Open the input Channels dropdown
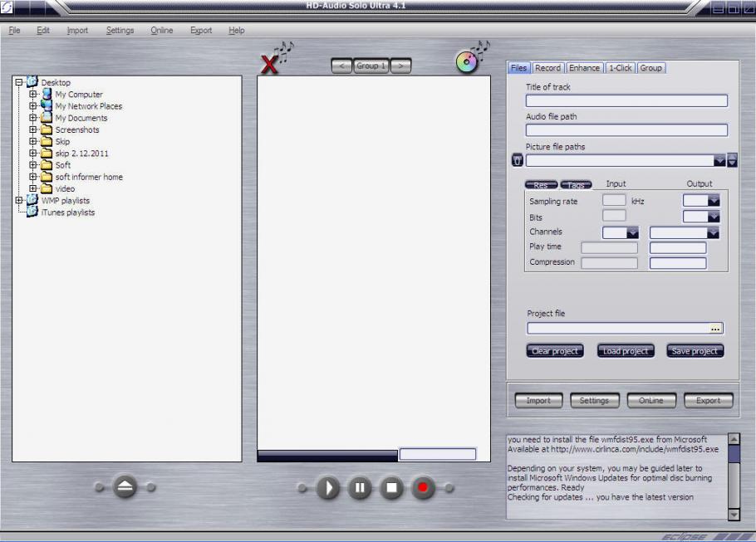Image resolution: width=756 pixels, height=542 pixels. coord(632,233)
